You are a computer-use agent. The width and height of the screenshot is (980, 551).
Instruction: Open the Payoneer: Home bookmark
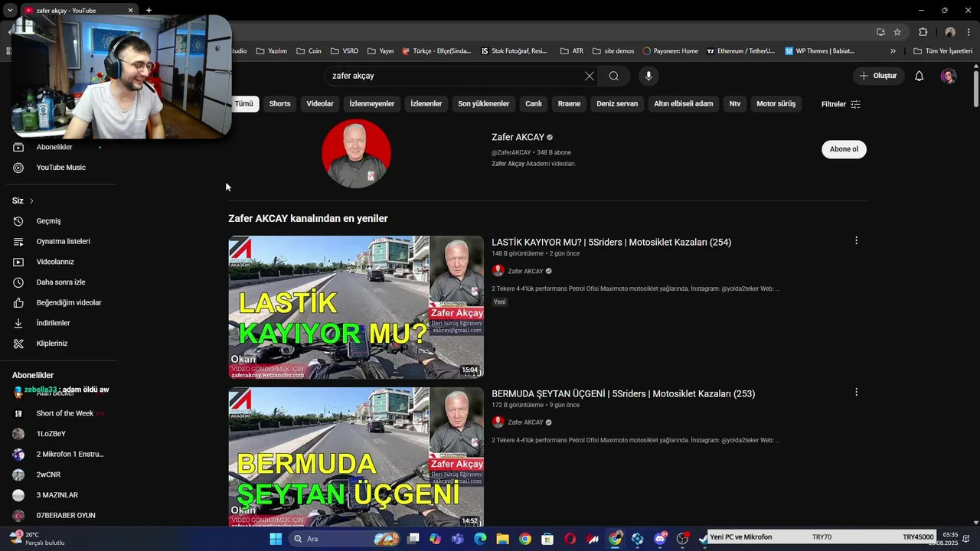[670, 51]
